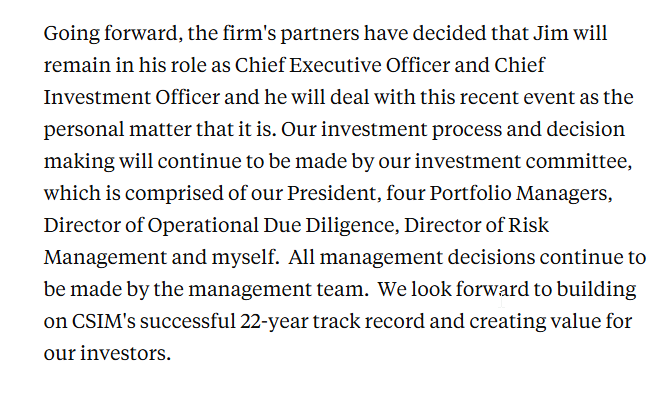Click the text "22-year"

point(274,322)
